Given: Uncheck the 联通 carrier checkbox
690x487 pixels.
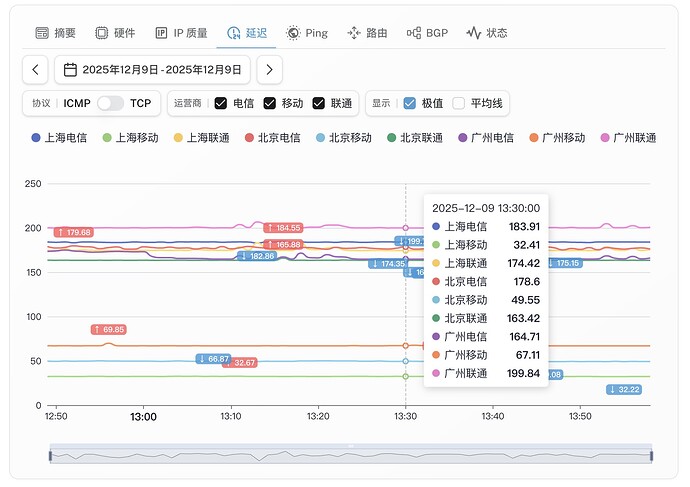Looking at the screenshot, I should pos(319,103).
